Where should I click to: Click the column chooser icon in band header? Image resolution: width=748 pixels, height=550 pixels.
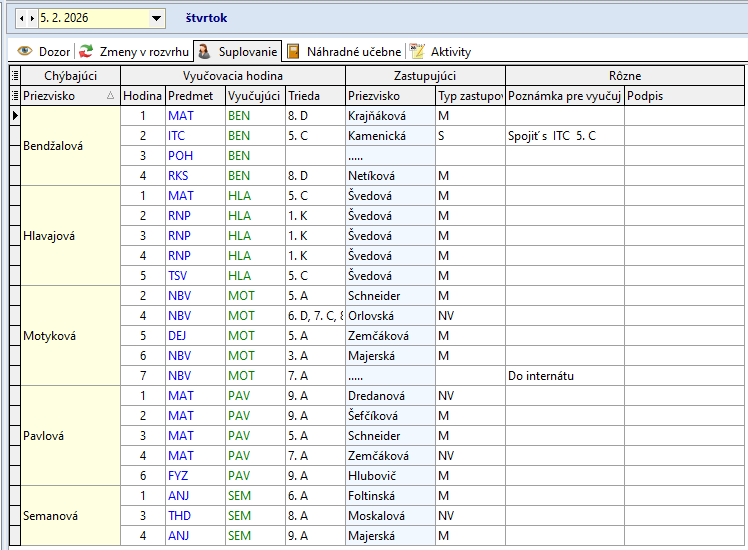pos(14,75)
